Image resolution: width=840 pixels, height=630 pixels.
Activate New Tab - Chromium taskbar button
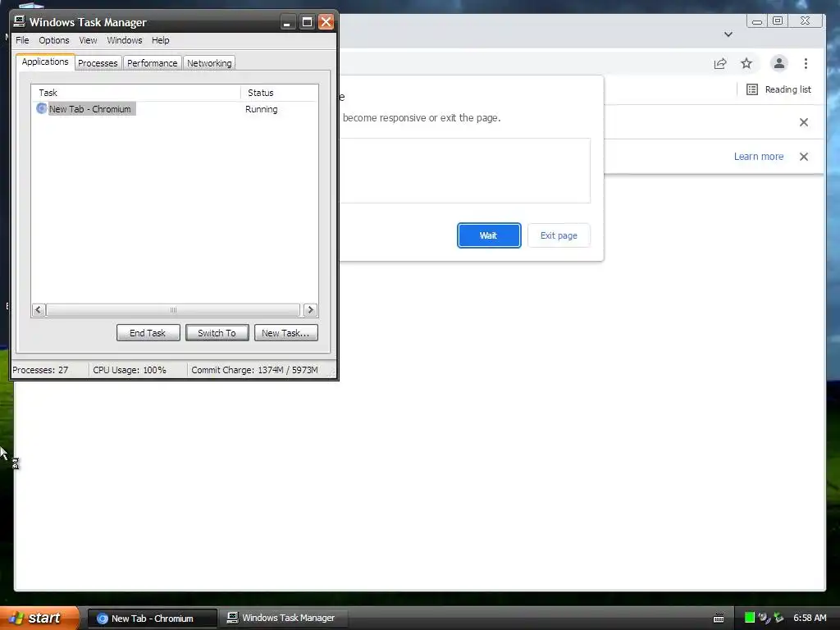point(152,619)
